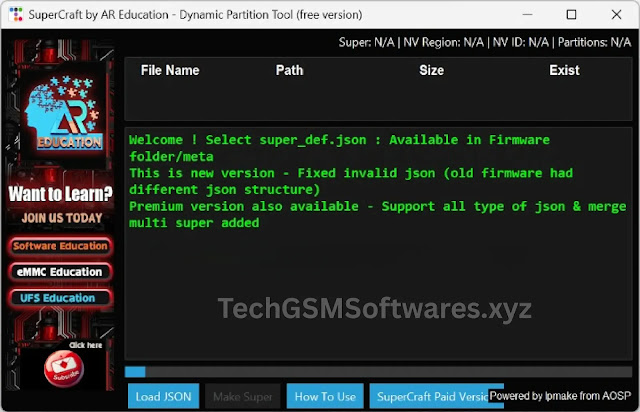Click the SuperCraft app icon in title bar
The width and height of the screenshot is (640, 412).
pyautogui.click(x=14, y=15)
